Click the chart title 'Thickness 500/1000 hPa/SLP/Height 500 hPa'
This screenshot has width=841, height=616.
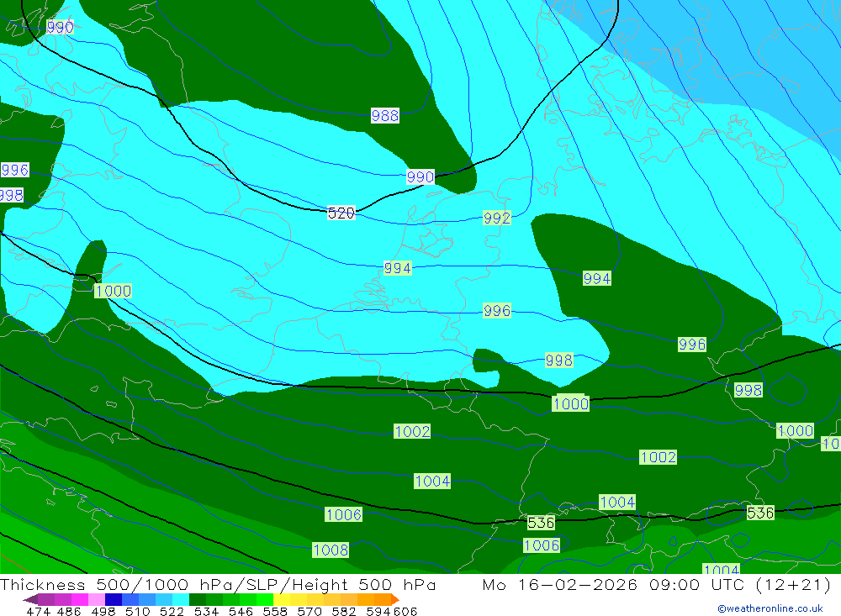point(218,584)
